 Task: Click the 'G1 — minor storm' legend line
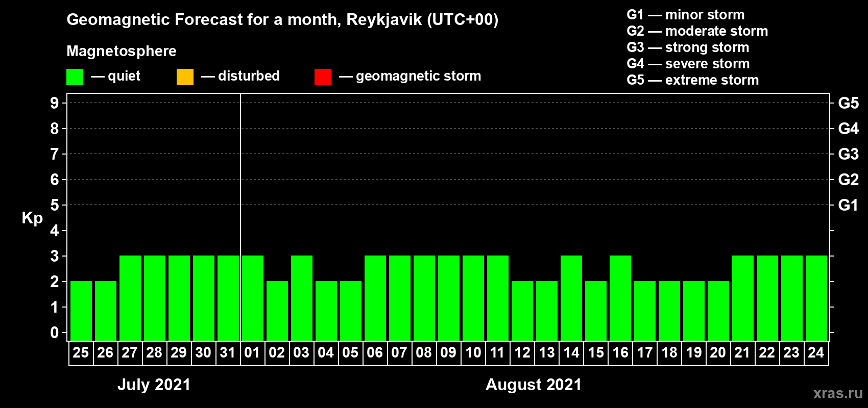tap(685, 15)
